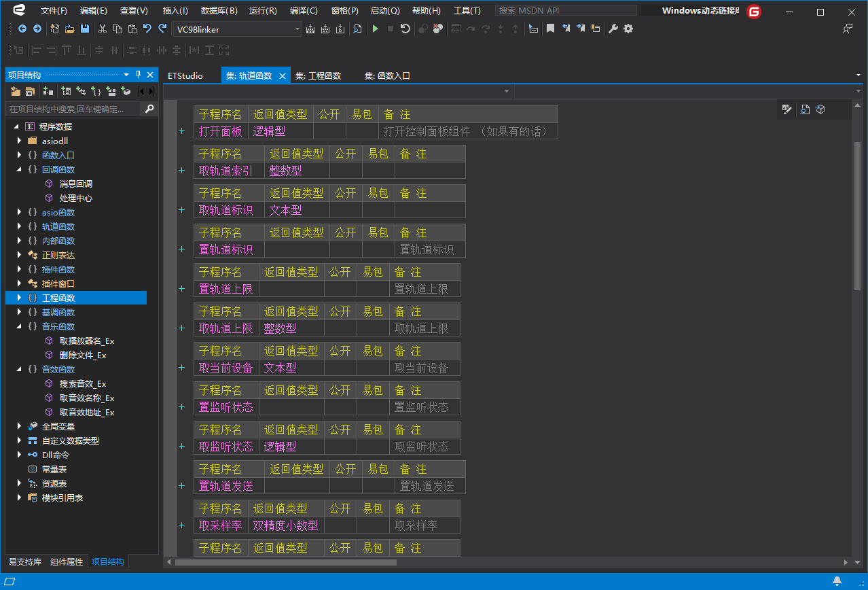The image size is (868, 590).
Task: Expand the 打开面板 subroutine with plus sign
Action: (181, 131)
